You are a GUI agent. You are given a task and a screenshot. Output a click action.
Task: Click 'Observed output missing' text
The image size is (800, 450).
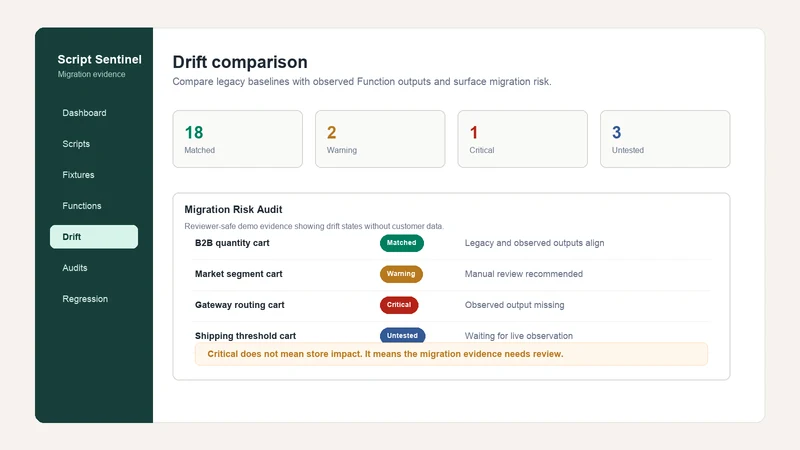514,305
